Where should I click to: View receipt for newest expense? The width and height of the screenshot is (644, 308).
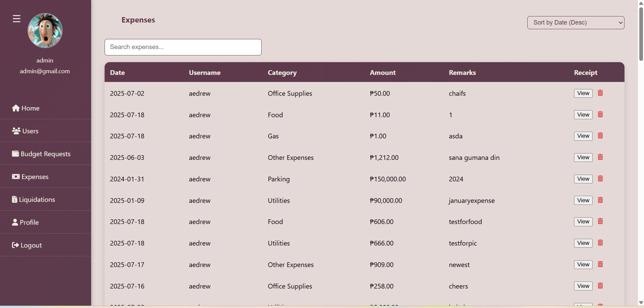pyautogui.click(x=583, y=265)
